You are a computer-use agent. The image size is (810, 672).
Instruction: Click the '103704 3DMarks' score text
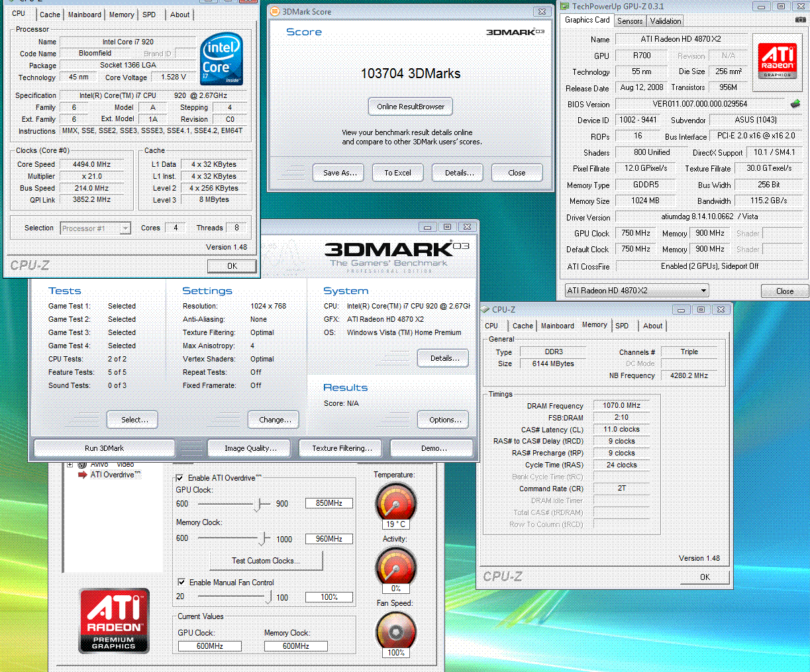[x=411, y=73]
